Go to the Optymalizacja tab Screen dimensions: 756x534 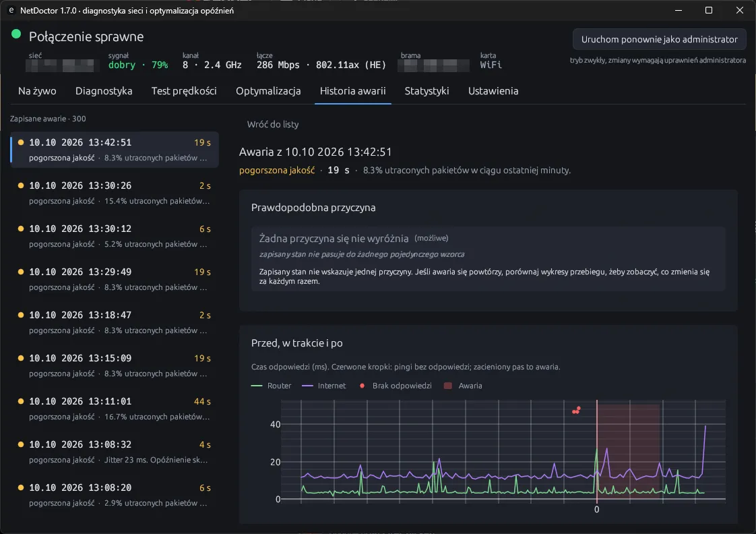click(268, 91)
